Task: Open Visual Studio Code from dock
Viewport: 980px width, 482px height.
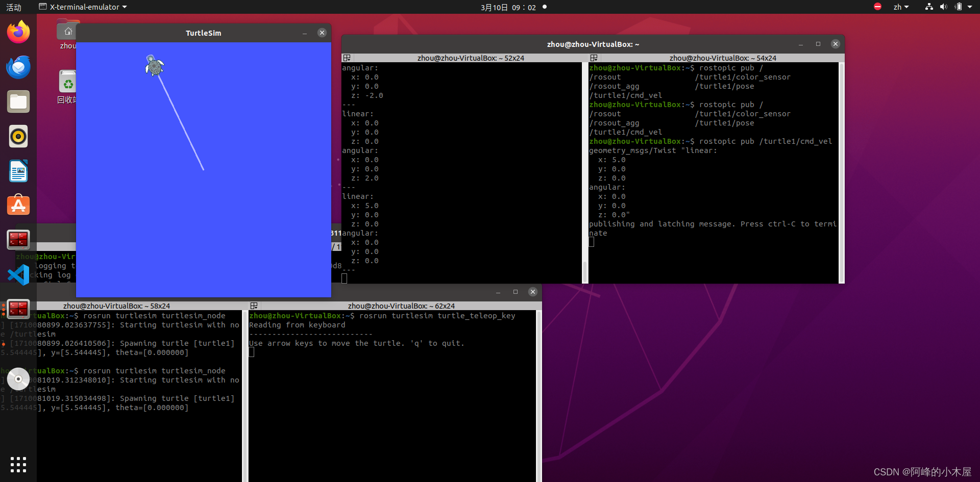Action: tap(18, 275)
